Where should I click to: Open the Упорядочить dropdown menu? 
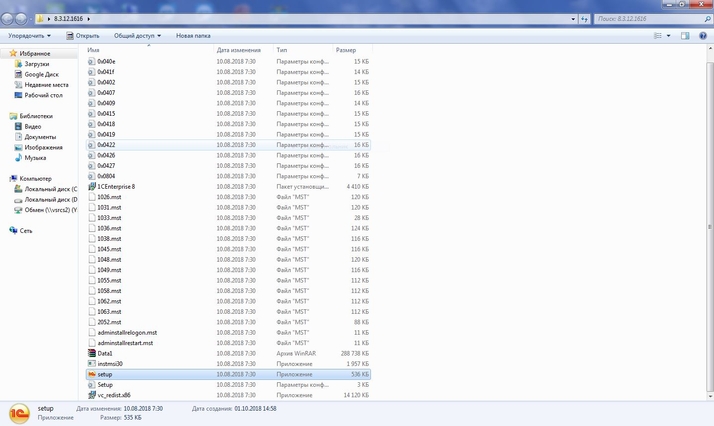[28, 35]
